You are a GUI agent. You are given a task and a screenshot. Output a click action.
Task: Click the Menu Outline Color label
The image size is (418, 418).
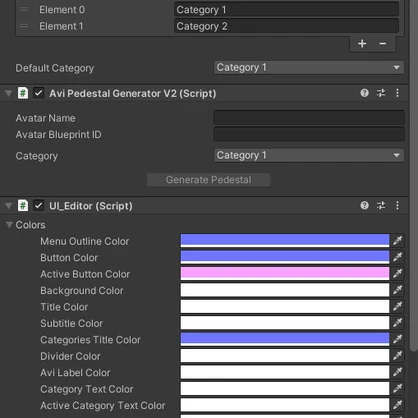[x=85, y=241]
